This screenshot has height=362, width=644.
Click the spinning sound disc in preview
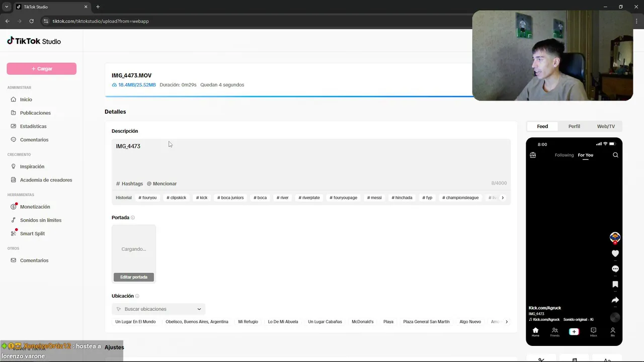pyautogui.click(x=615, y=317)
